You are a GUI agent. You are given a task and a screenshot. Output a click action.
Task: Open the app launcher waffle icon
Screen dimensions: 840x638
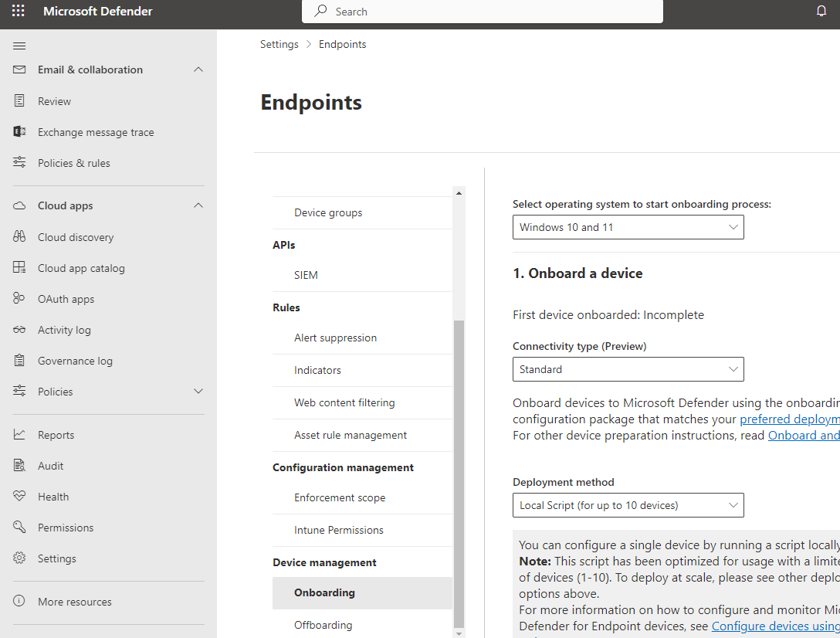click(x=19, y=11)
